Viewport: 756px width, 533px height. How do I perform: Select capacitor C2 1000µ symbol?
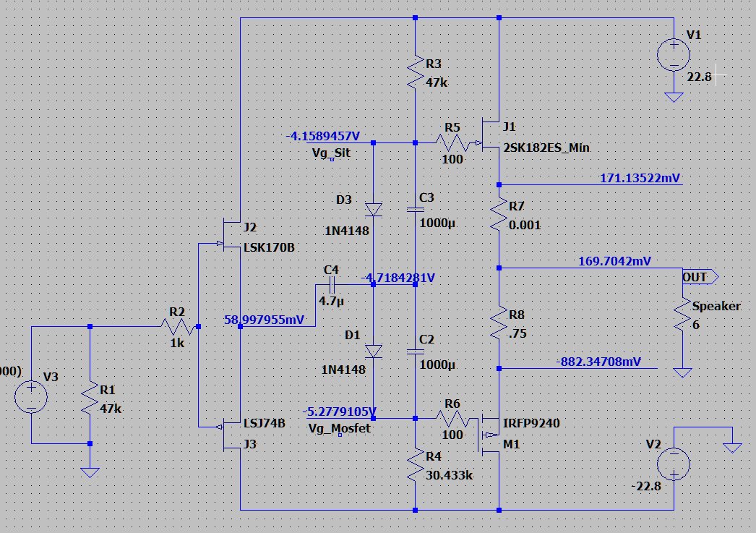click(x=415, y=351)
